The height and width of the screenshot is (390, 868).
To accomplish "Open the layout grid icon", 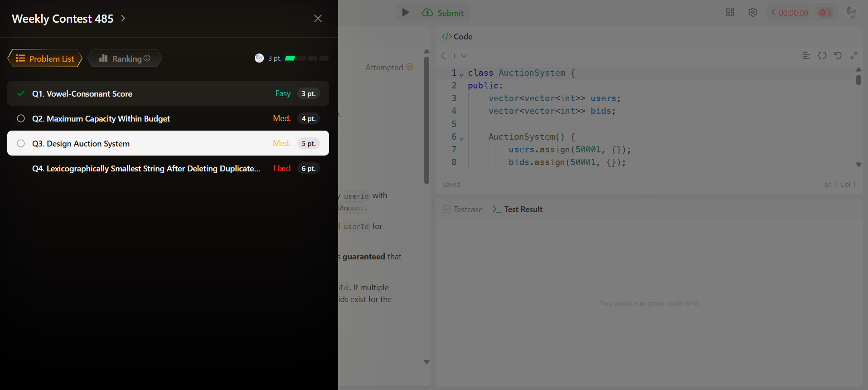I will pos(730,13).
